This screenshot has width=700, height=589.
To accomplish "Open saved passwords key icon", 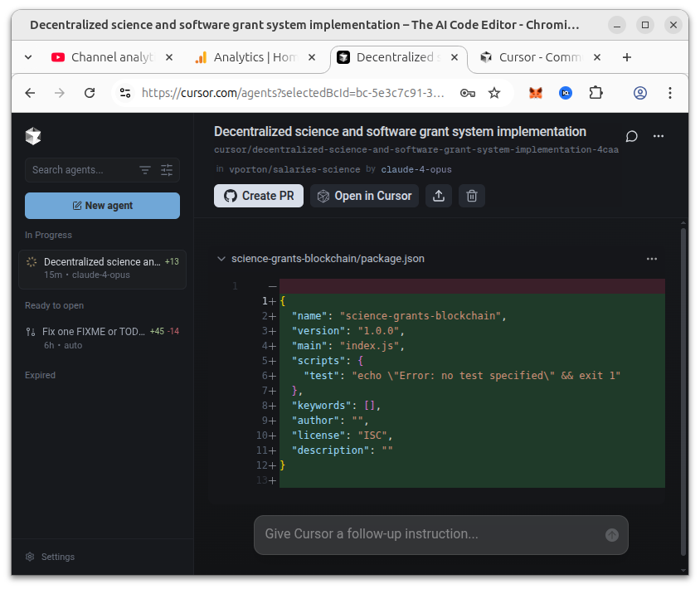I will [468, 93].
